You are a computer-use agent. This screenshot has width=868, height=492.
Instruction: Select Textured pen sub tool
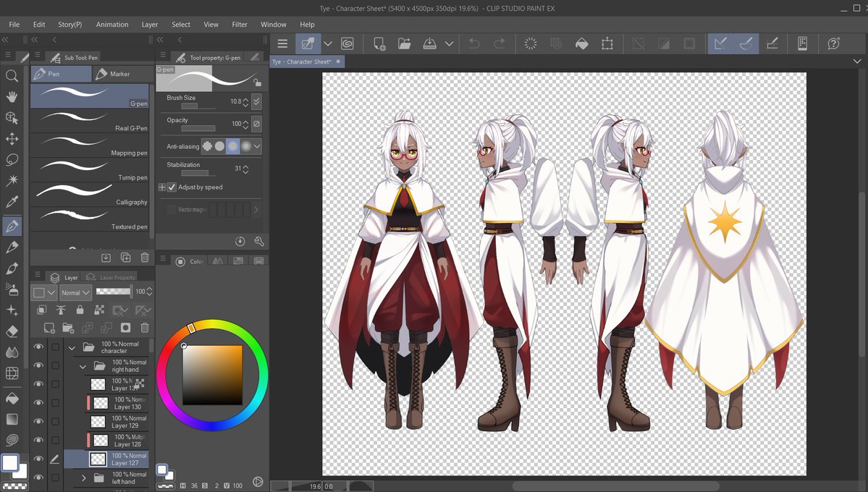point(90,219)
